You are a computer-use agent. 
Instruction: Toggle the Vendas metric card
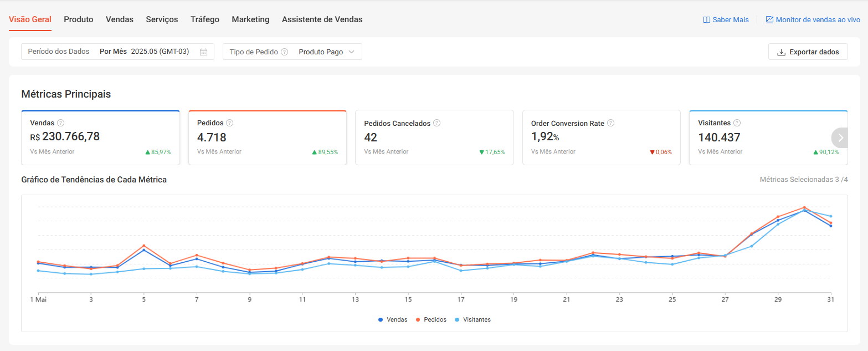pos(100,138)
